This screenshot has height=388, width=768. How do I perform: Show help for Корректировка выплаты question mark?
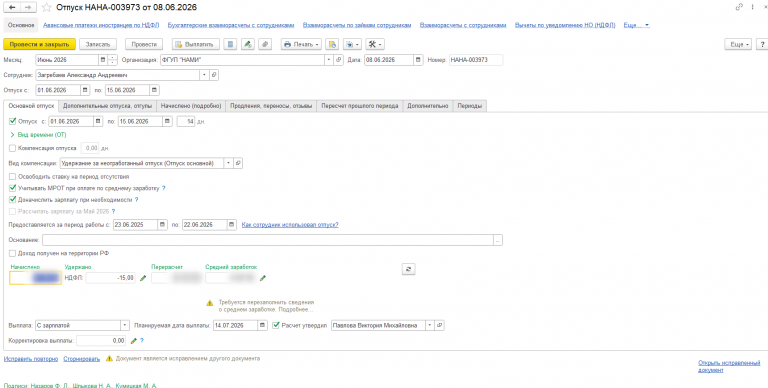142,340
